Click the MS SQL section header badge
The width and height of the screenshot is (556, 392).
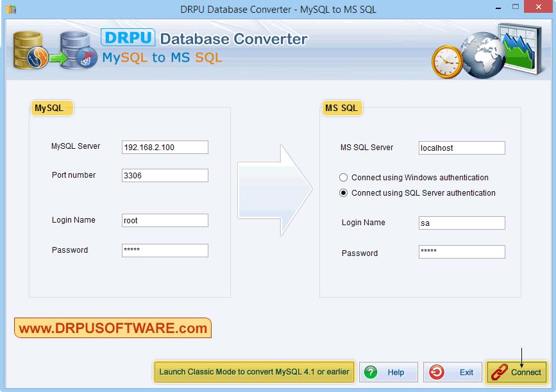pos(342,108)
